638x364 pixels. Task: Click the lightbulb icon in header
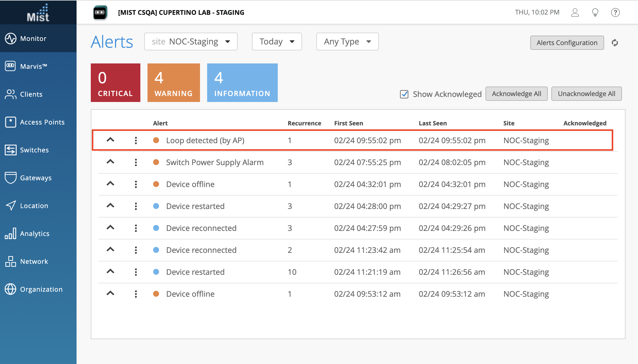(595, 12)
